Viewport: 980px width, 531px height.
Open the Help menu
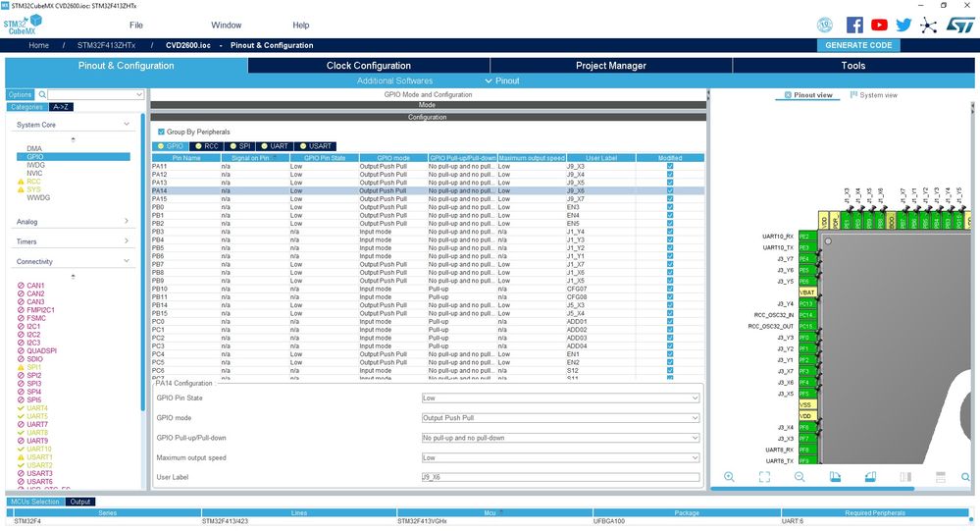[x=300, y=25]
